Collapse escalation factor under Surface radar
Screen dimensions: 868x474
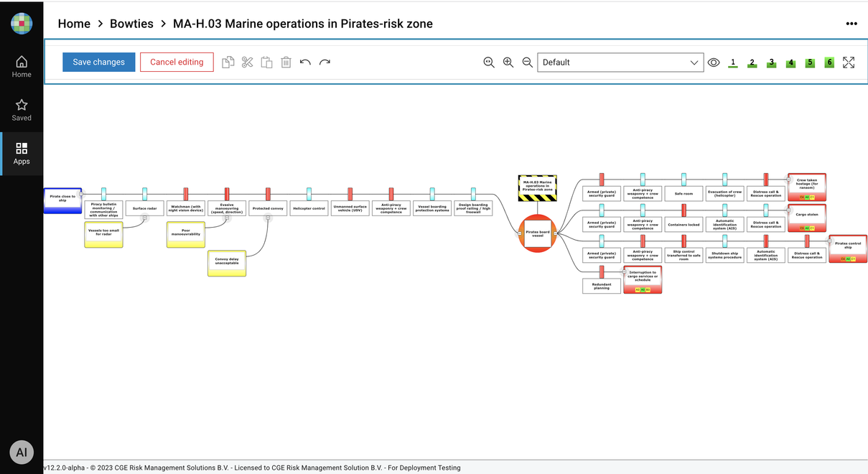(x=144, y=217)
